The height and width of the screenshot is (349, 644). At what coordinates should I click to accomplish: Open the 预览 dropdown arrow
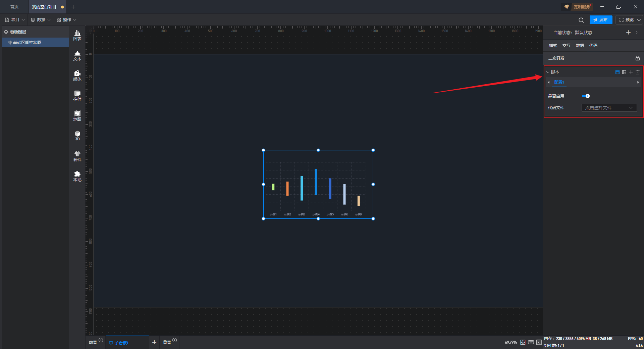coord(639,20)
